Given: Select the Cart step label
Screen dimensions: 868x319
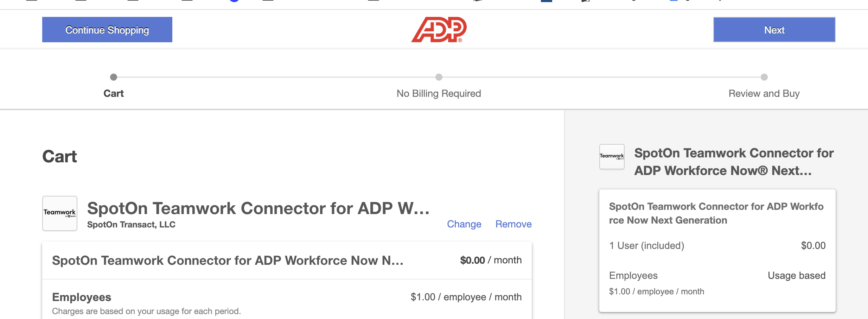Looking at the screenshot, I should [113, 94].
